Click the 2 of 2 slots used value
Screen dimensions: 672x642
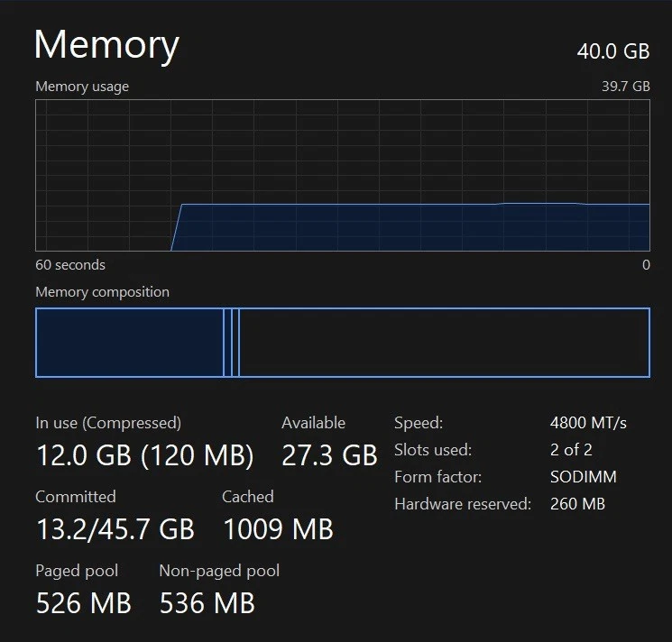(571, 449)
